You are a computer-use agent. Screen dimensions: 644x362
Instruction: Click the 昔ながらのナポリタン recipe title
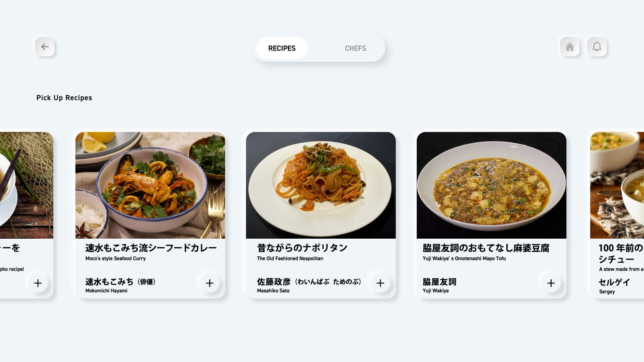click(x=302, y=248)
